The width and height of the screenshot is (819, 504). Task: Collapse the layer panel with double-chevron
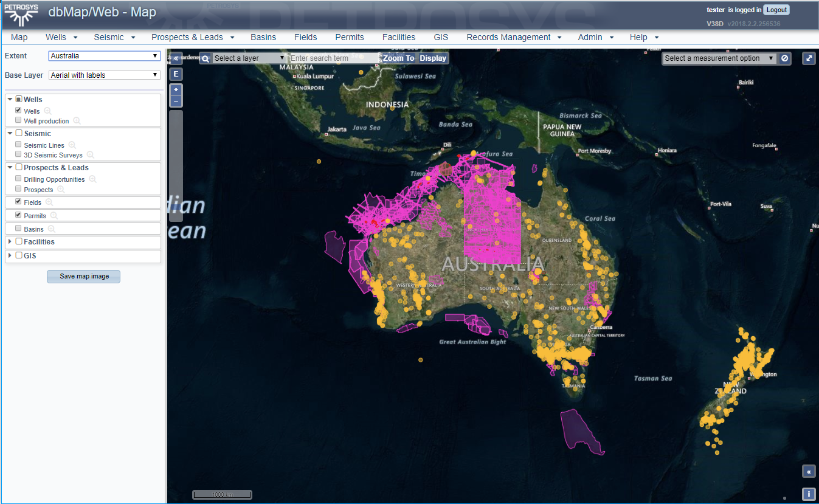(x=176, y=59)
